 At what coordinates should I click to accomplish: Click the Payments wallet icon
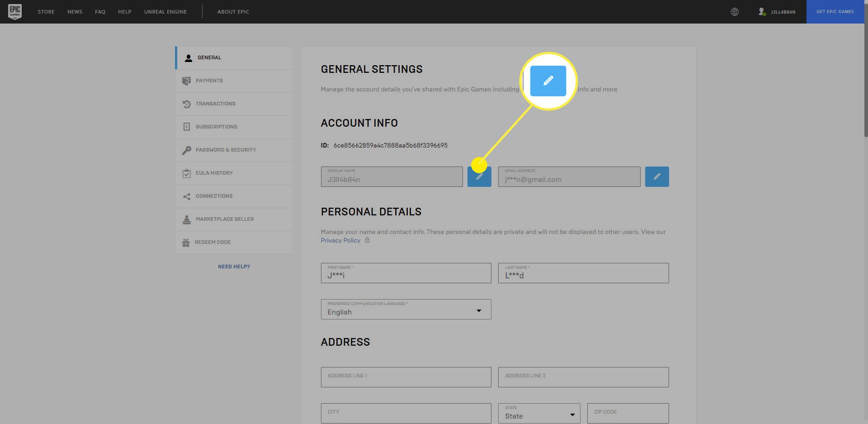186,81
